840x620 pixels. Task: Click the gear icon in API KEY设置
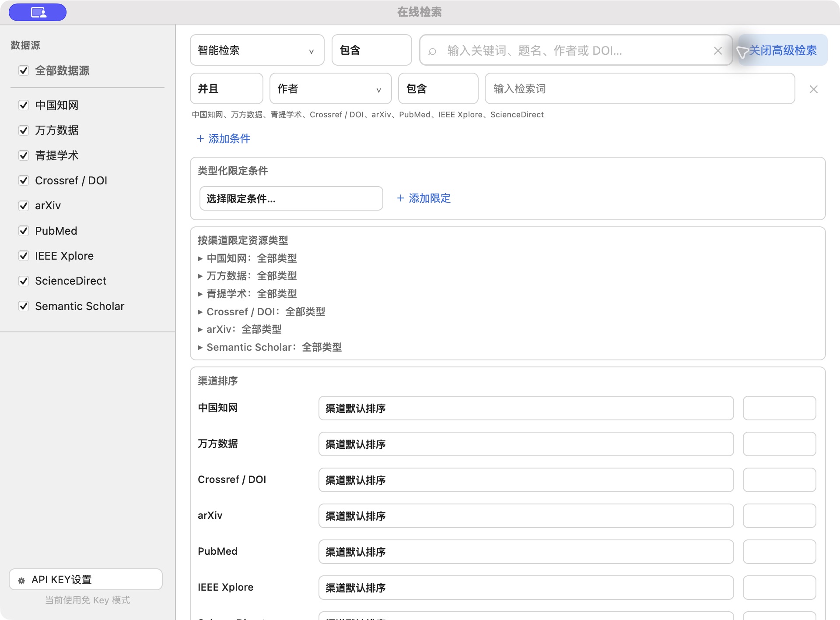(x=21, y=581)
